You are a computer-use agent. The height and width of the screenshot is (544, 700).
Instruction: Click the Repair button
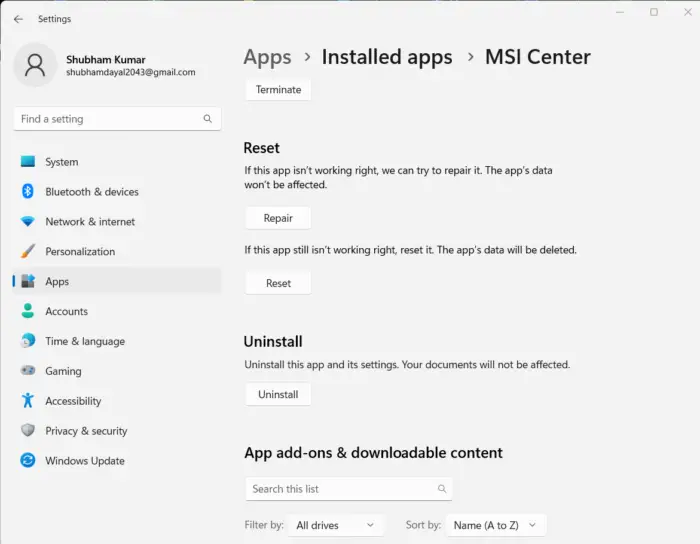(278, 218)
